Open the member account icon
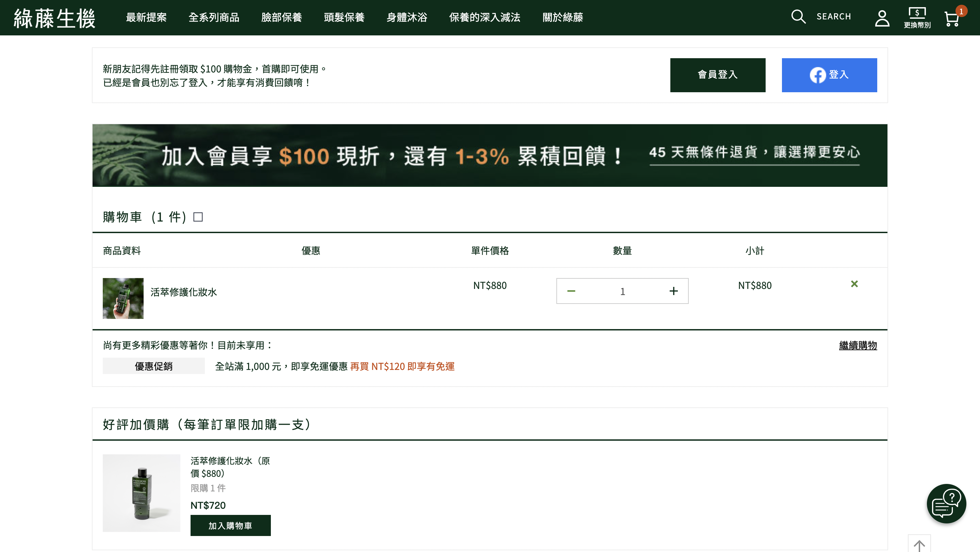The image size is (980, 552). pyautogui.click(x=882, y=17)
